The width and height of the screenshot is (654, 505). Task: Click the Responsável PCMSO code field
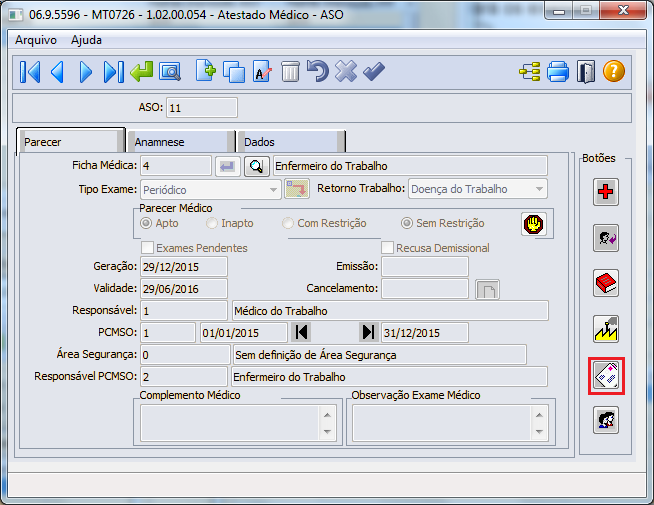coord(184,377)
